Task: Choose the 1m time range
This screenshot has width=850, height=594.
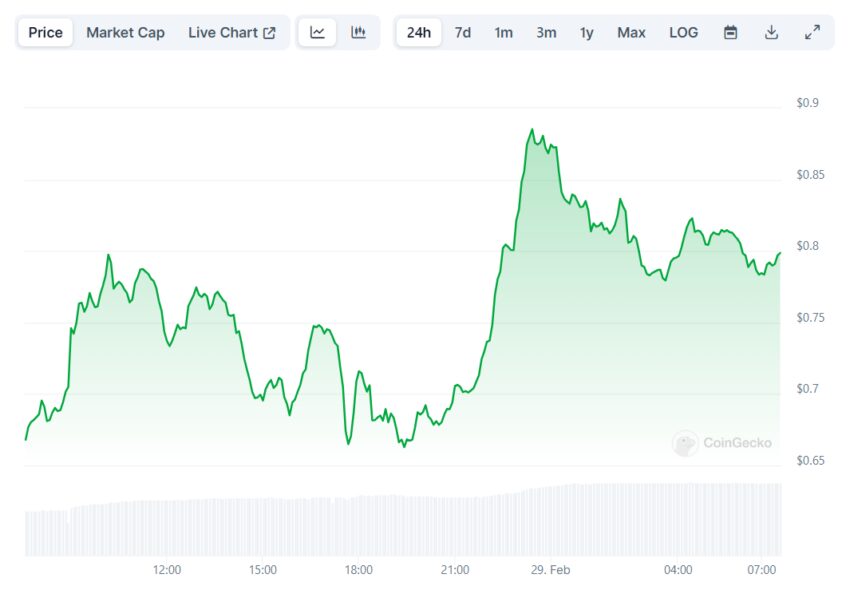Action: pos(503,33)
